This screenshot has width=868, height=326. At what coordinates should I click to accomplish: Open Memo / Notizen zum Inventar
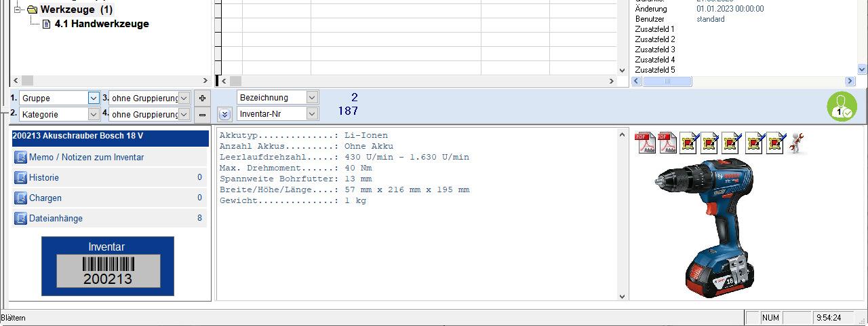pyautogui.click(x=86, y=158)
